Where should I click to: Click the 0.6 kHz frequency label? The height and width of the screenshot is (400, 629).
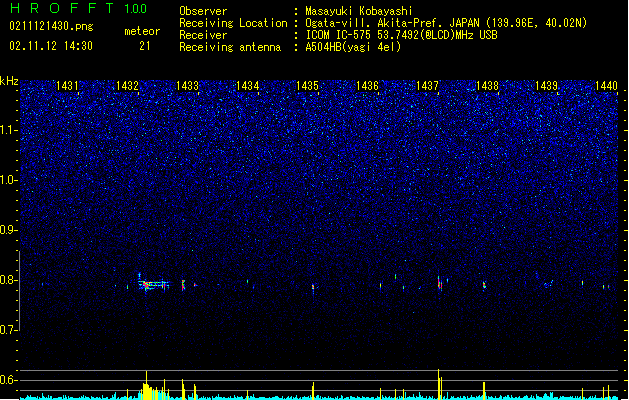tap(8, 380)
